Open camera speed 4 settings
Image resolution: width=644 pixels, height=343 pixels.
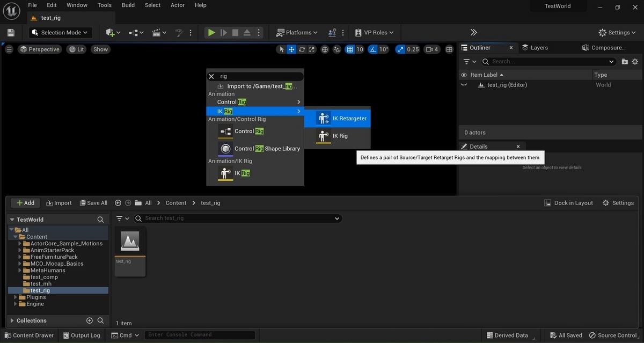click(432, 49)
